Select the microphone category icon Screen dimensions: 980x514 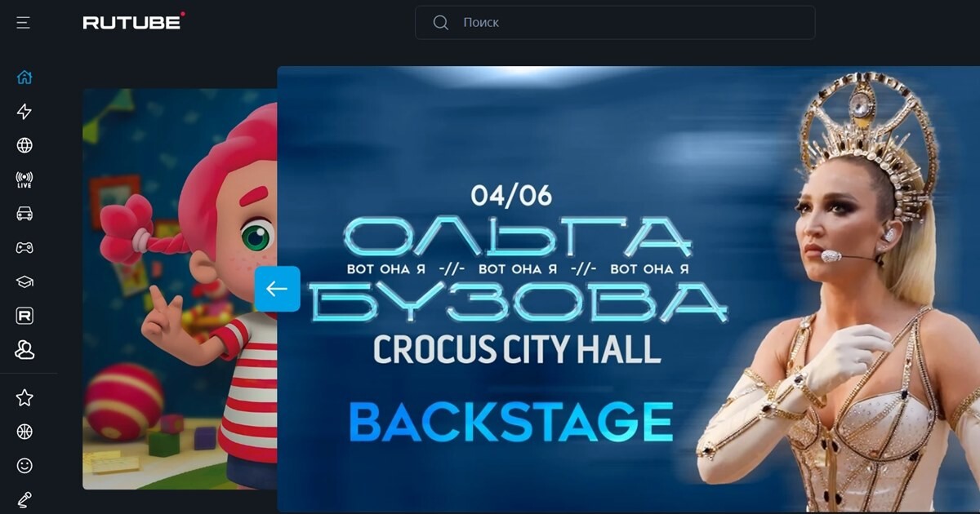click(24, 499)
